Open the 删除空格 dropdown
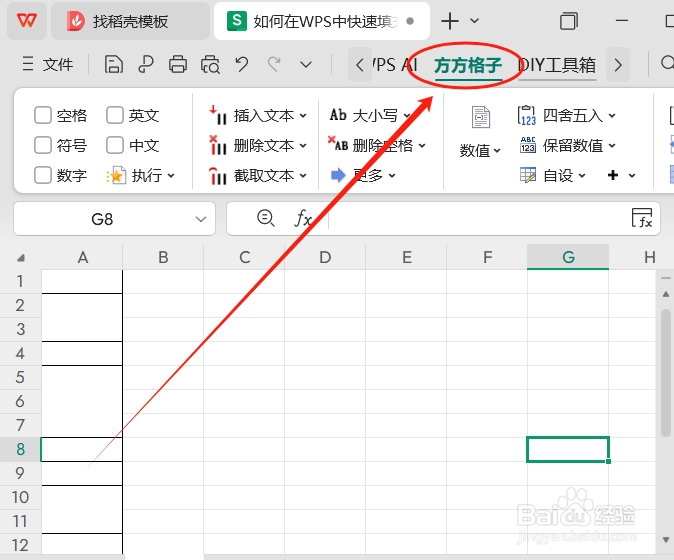This screenshot has height=560, width=674. click(x=377, y=145)
